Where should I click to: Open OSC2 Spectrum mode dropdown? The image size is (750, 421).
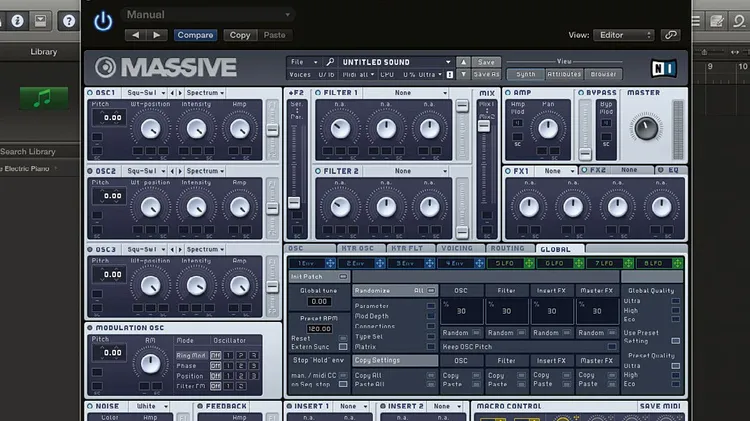[205, 171]
